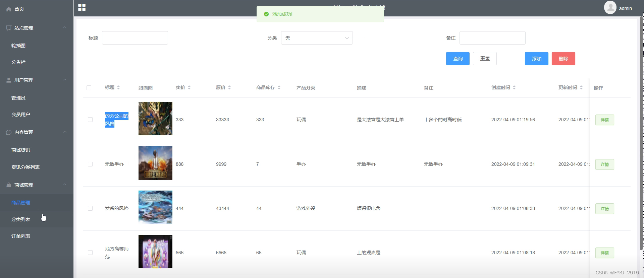Open the admin avatar icon

pyautogui.click(x=610, y=7)
